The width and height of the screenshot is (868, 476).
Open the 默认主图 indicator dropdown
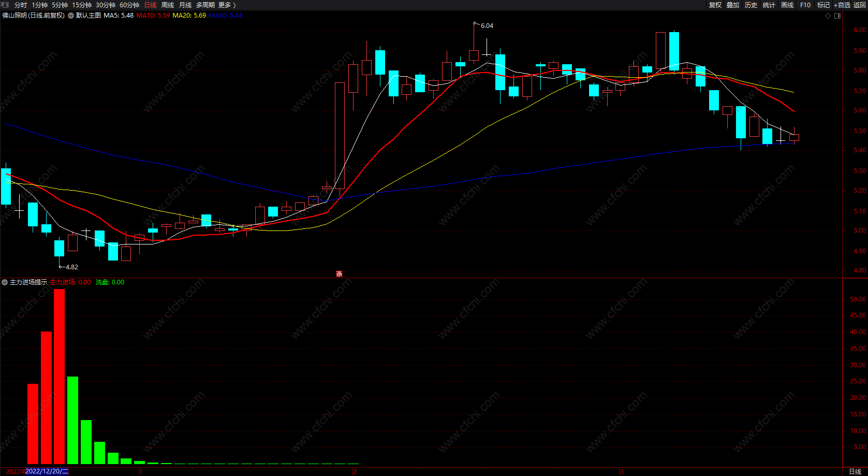[x=71, y=16]
